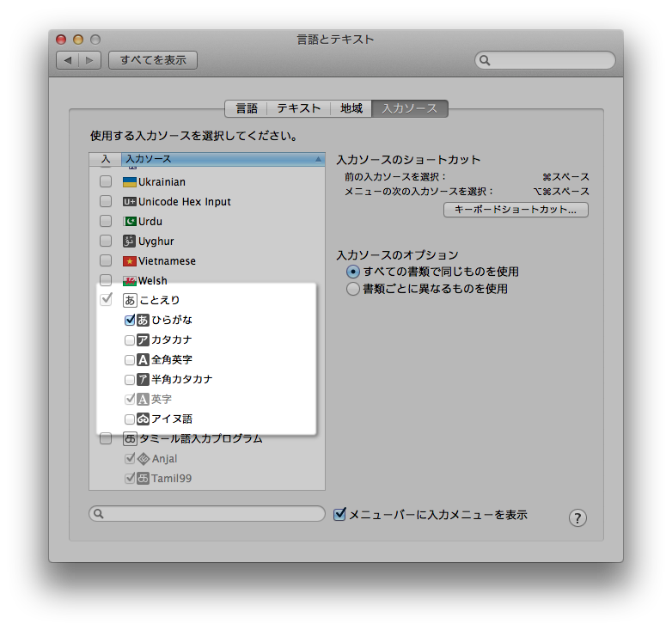Click the ことえり row label
Image resolution: width=672 pixels, height=630 pixels.
[160, 300]
